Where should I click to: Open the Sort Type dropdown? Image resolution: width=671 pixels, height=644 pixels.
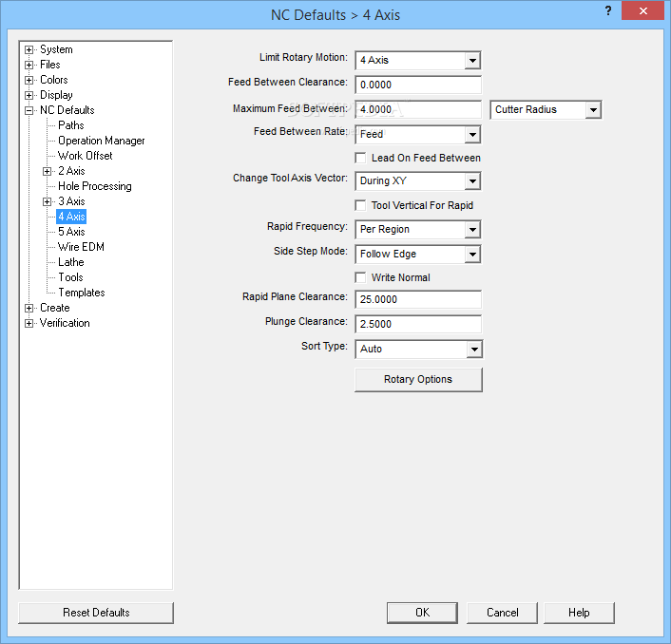(474, 350)
